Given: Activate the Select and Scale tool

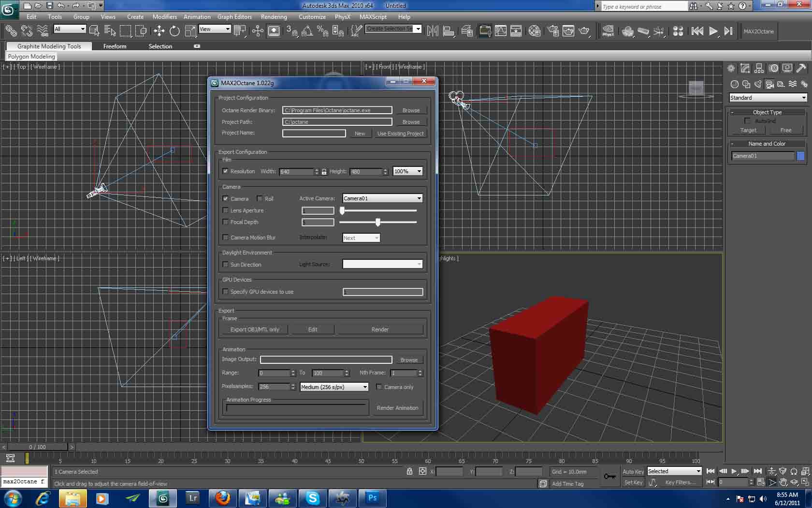Looking at the screenshot, I should 190,31.
